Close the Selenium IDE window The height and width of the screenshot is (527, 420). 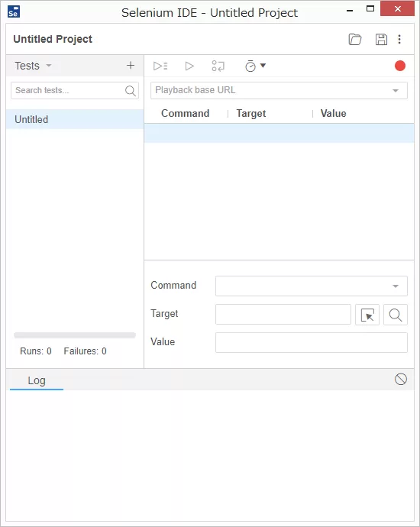tap(397, 8)
